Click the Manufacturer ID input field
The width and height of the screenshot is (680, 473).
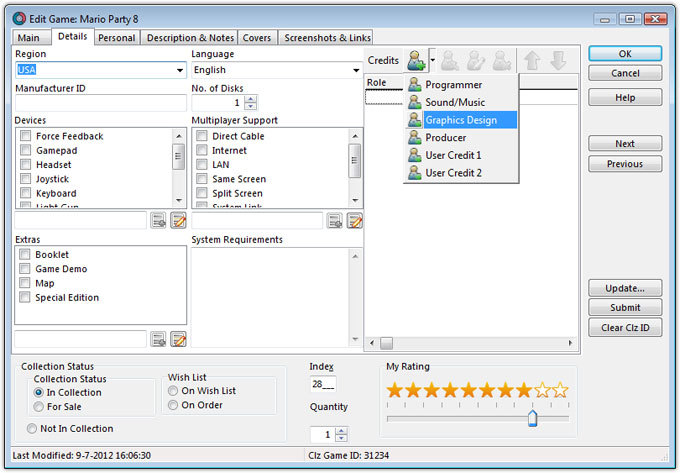[101, 103]
